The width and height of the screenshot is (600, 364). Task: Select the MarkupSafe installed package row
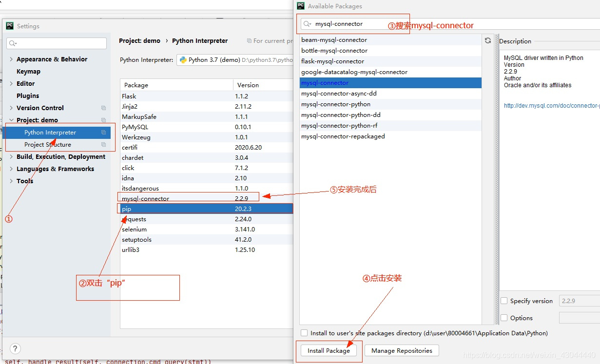(207, 117)
